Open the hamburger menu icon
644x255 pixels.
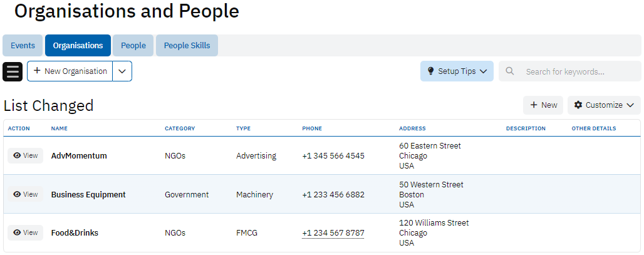coord(13,71)
